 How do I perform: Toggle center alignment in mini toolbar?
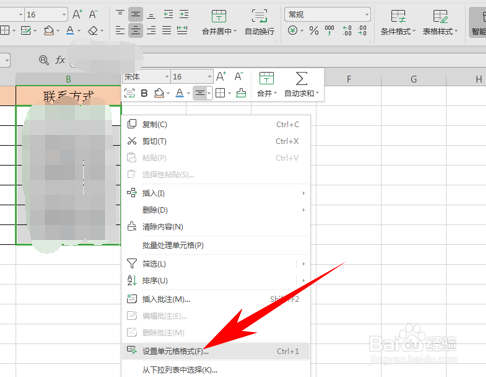click(200, 93)
